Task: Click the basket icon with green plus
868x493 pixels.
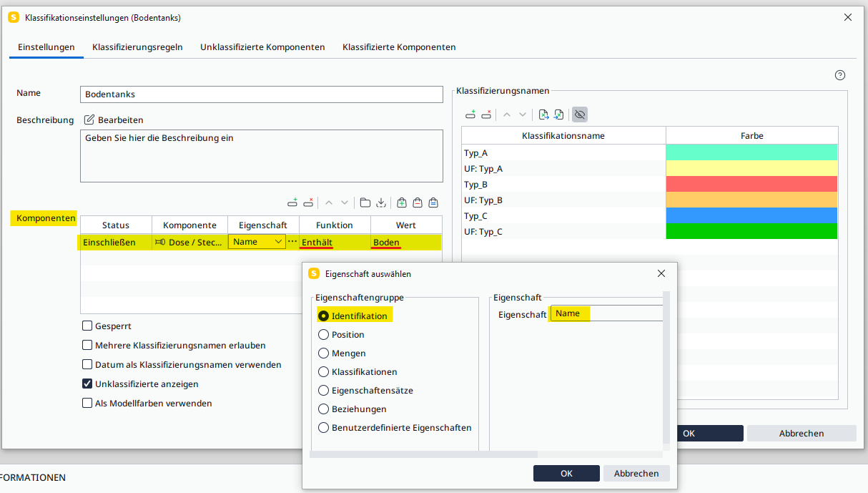Action: 402,202
